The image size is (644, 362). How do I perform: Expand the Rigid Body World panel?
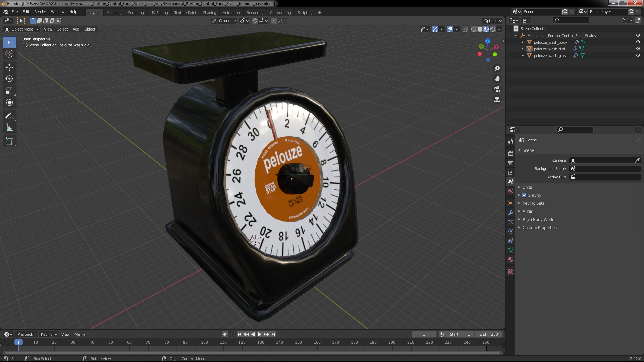click(538, 220)
